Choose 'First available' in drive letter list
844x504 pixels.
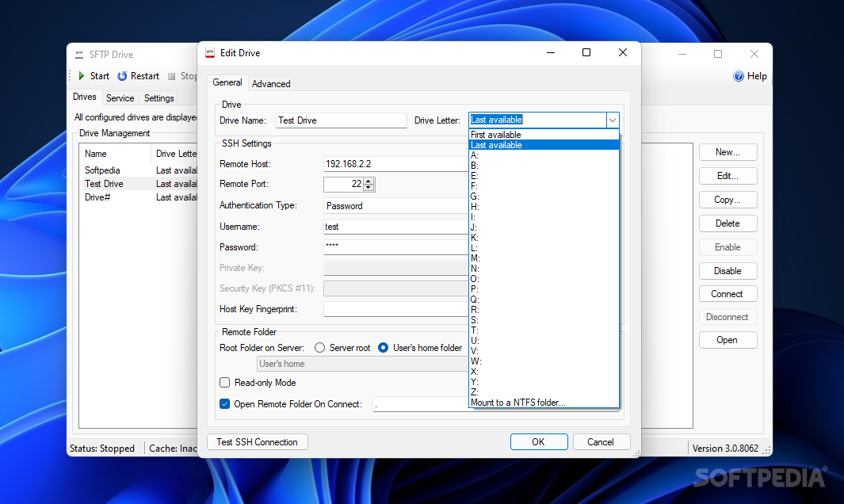tap(544, 135)
